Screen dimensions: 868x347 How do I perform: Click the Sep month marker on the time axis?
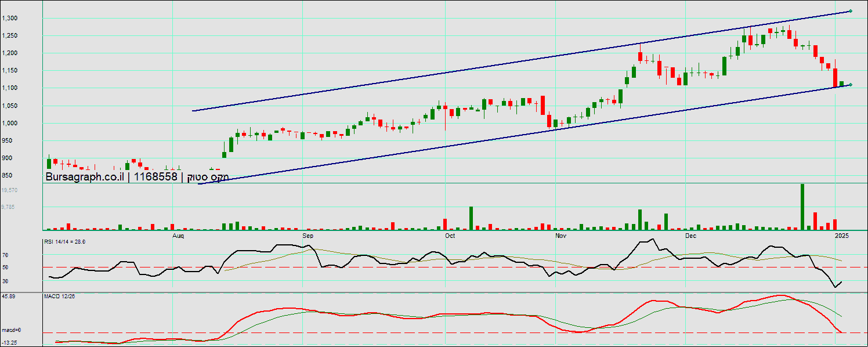click(x=308, y=236)
